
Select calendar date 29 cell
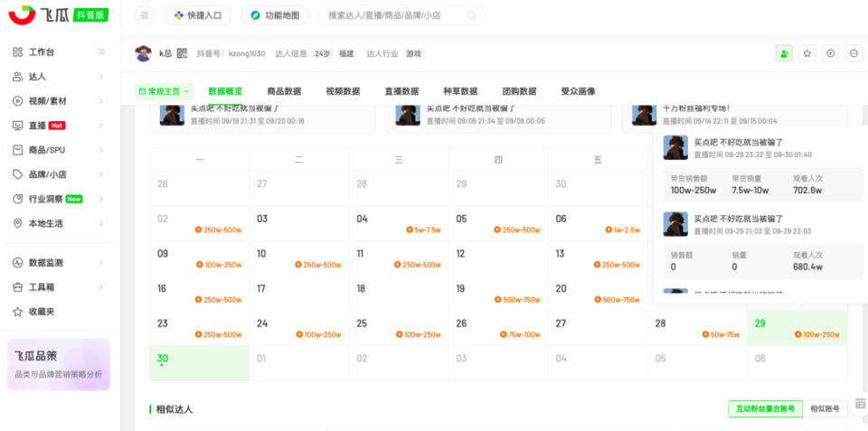[797, 329]
